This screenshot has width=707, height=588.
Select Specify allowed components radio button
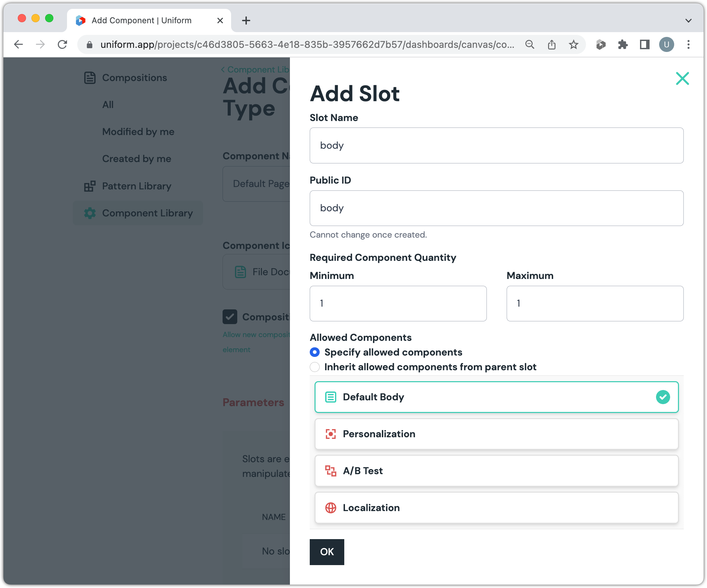click(x=315, y=352)
